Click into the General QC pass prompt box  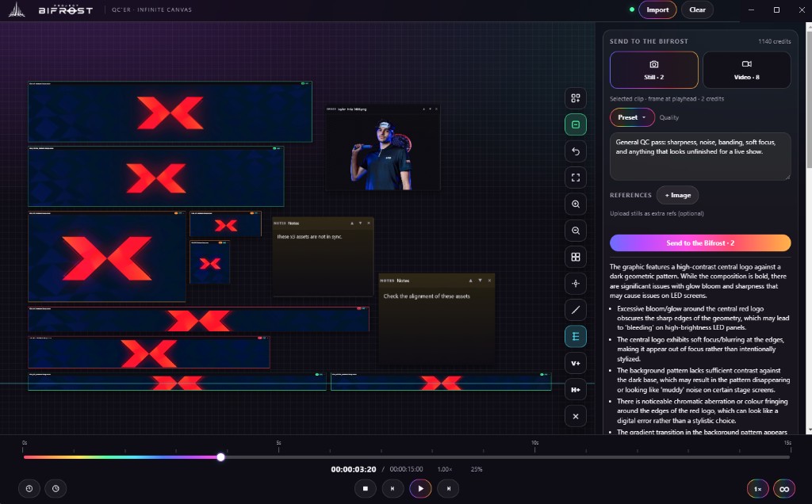pyautogui.click(x=700, y=156)
